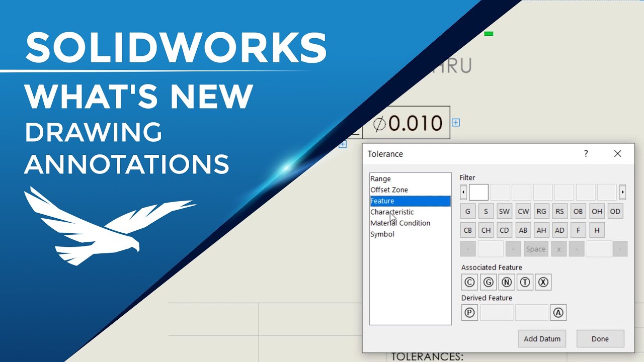This screenshot has height=362, width=644.
Task: Click the F feature symbol button
Action: pos(578,230)
